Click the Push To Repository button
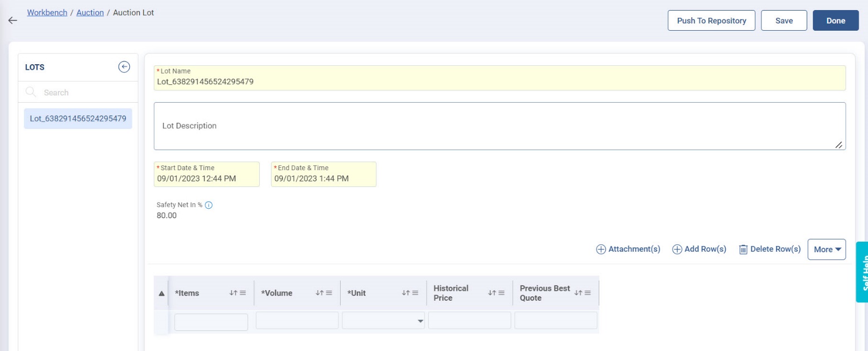 (711, 21)
